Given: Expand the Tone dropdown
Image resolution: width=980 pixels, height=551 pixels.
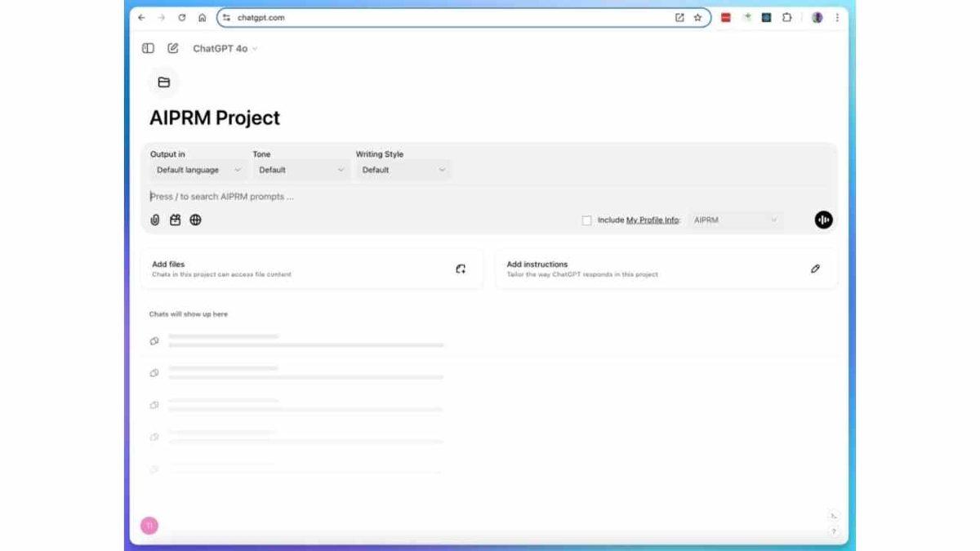Looking at the screenshot, I should click(301, 170).
